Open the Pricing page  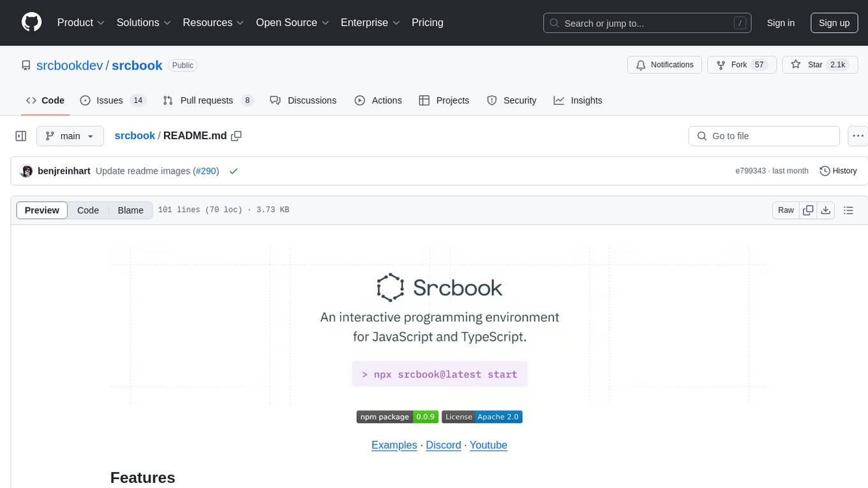click(x=428, y=22)
